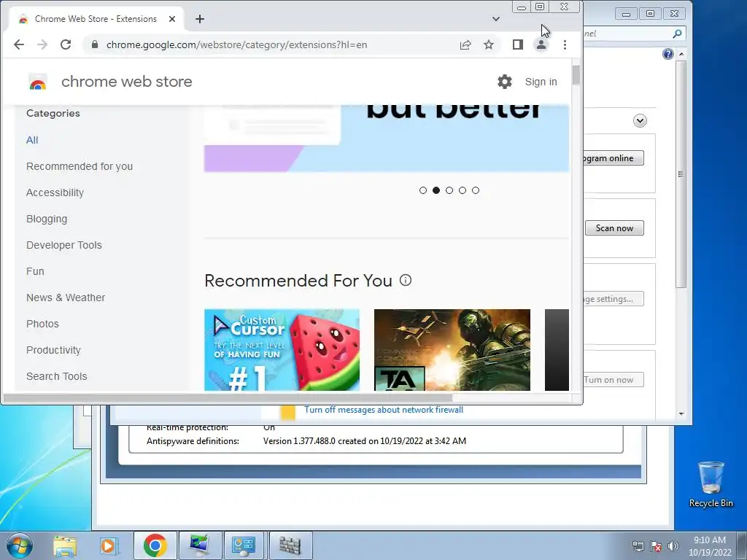Image resolution: width=747 pixels, height=560 pixels.
Task: Select the fifth carousel dot
Action: click(x=476, y=190)
